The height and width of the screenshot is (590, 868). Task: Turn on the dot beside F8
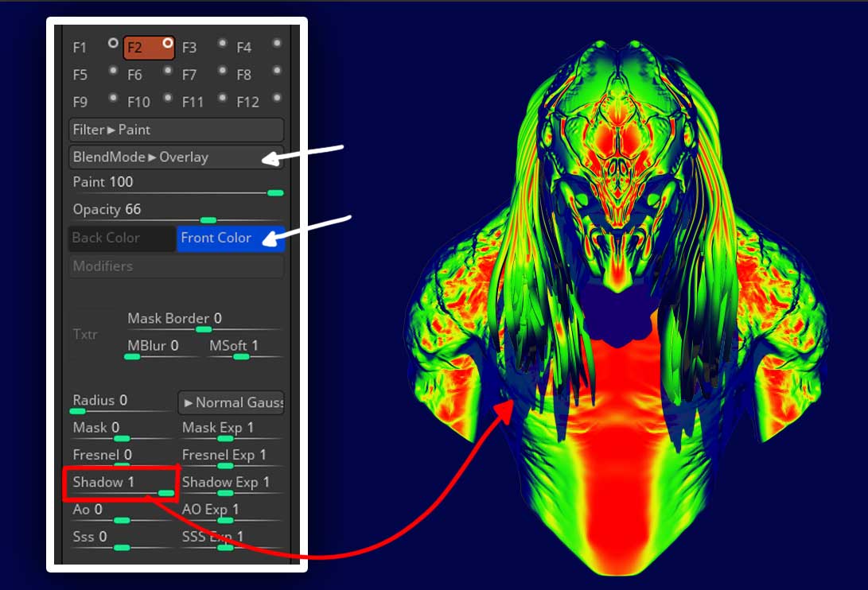[x=277, y=70]
